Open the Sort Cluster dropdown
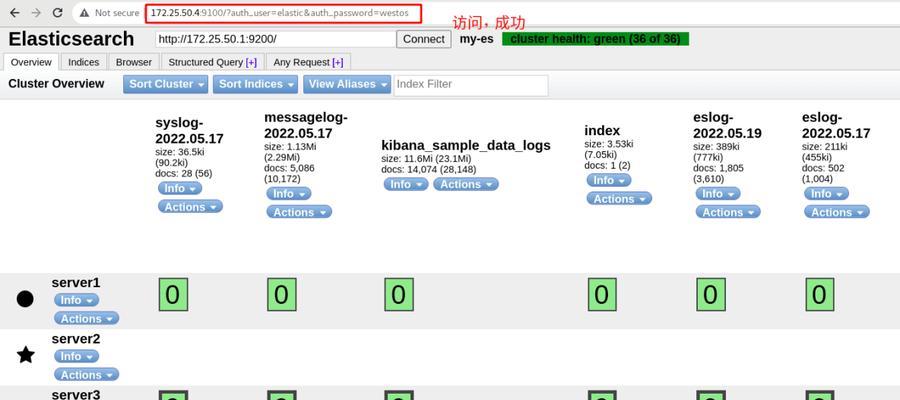900x400 pixels. pos(166,84)
